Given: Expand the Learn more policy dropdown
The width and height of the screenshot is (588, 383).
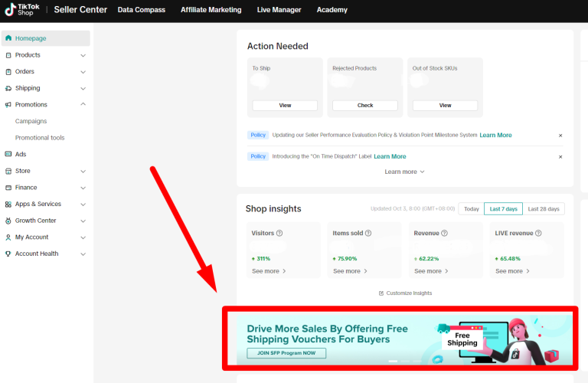Looking at the screenshot, I should (x=404, y=172).
